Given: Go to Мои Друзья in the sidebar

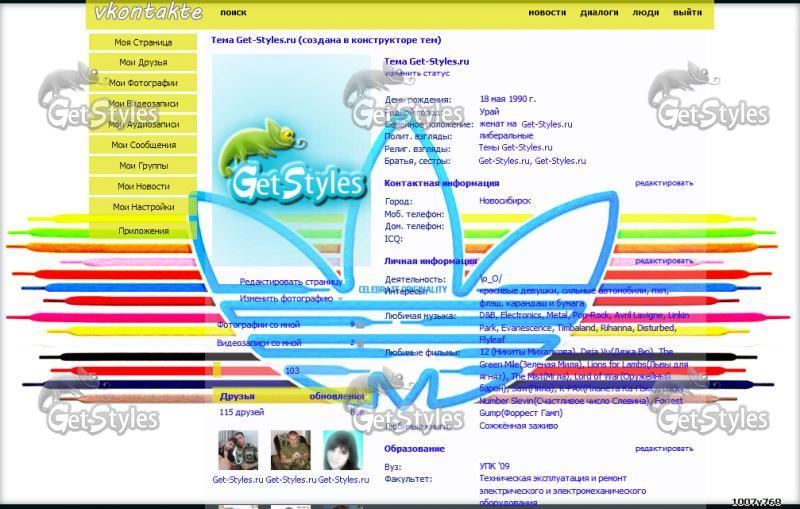Looking at the screenshot, I should pyautogui.click(x=143, y=62).
